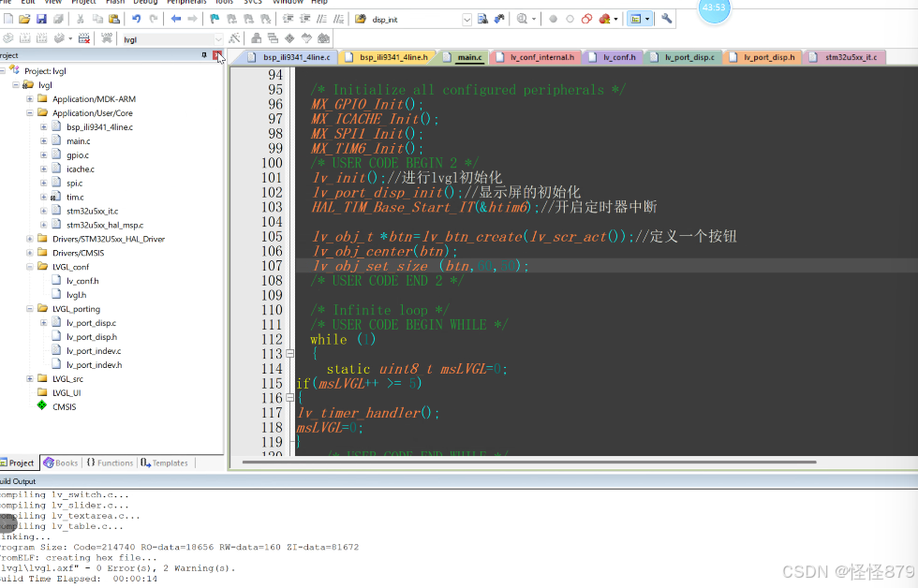Image resolution: width=918 pixels, height=588 pixels.
Task: Click the disp_init search field
Action: pos(416,20)
